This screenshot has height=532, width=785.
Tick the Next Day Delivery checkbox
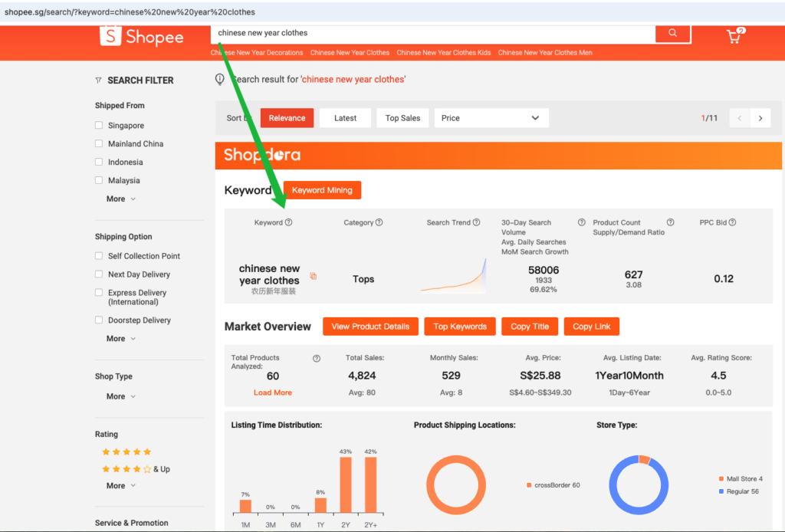coord(99,274)
